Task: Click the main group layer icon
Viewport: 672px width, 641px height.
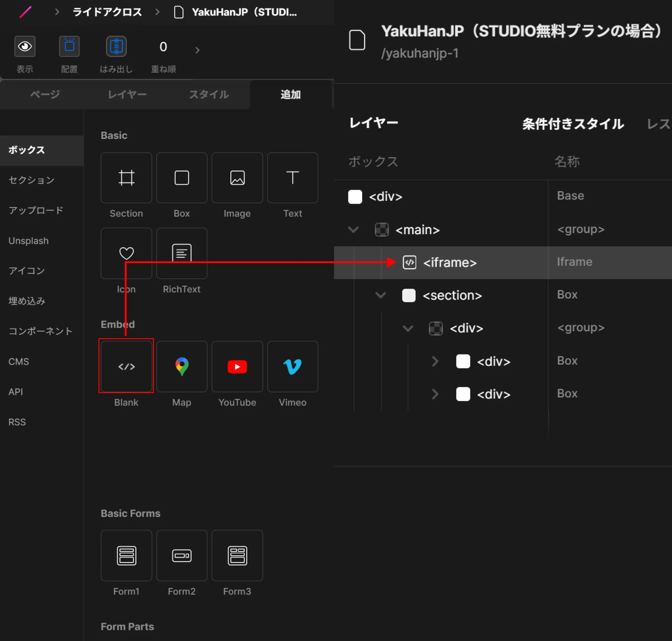Action: click(381, 230)
